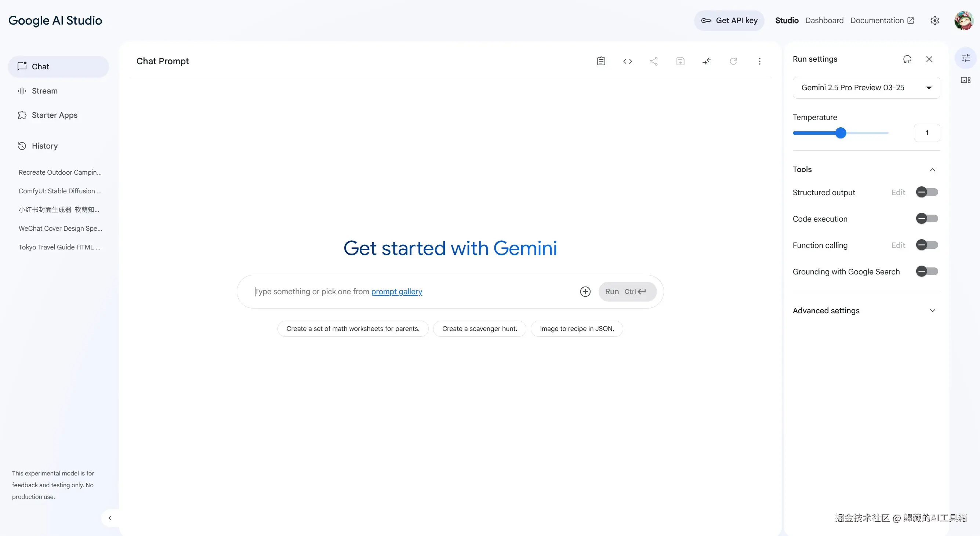Viewport: 980px width, 536px height.
Task: Click the add attachment plus icon
Action: click(x=585, y=292)
